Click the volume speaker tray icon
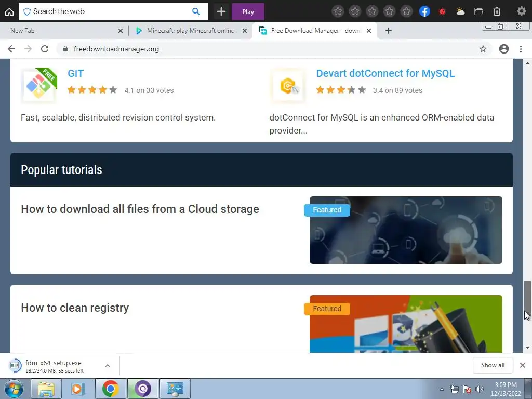The height and width of the screenshot is (399, 532). tap(480, 389)
